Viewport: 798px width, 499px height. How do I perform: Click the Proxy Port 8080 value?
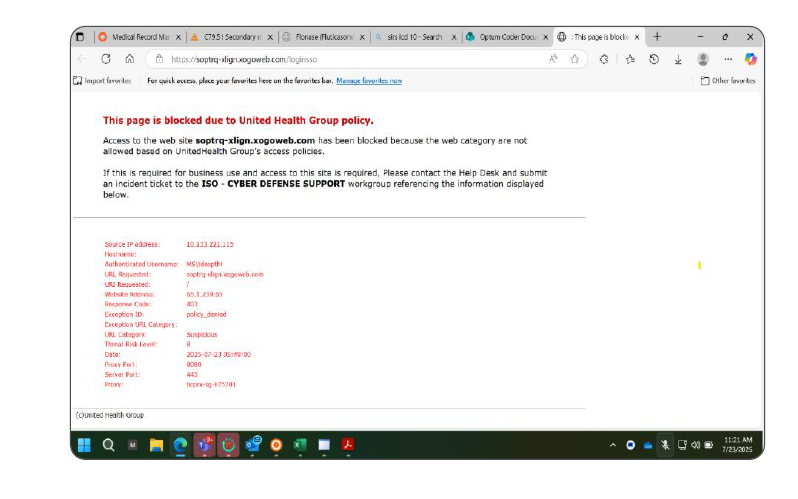click(x=194, y=365)
